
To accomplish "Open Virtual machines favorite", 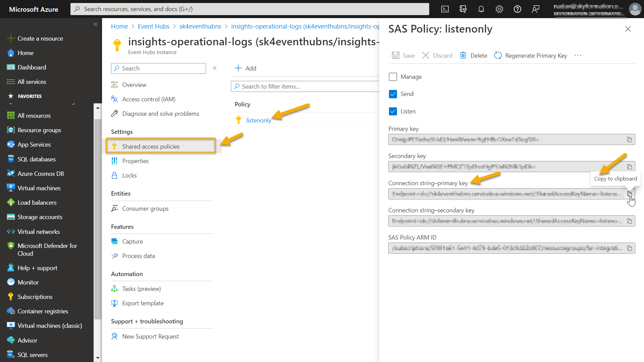I will (39, 188).
